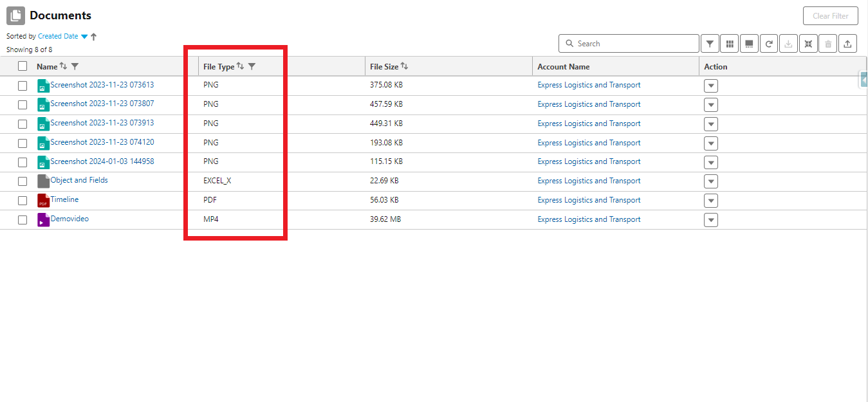Select checkbox for Object and Fields

click(x=23, y=181)
